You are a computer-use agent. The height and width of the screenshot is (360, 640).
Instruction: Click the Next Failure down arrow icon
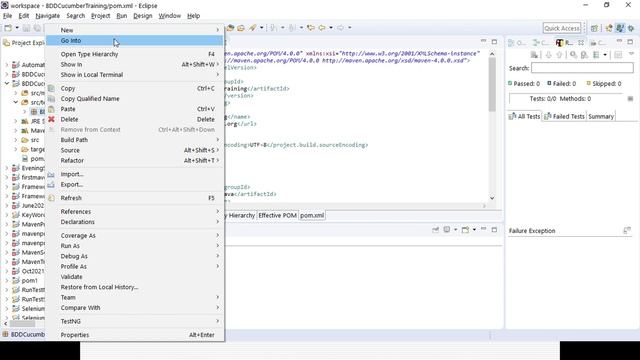point(548,55)
